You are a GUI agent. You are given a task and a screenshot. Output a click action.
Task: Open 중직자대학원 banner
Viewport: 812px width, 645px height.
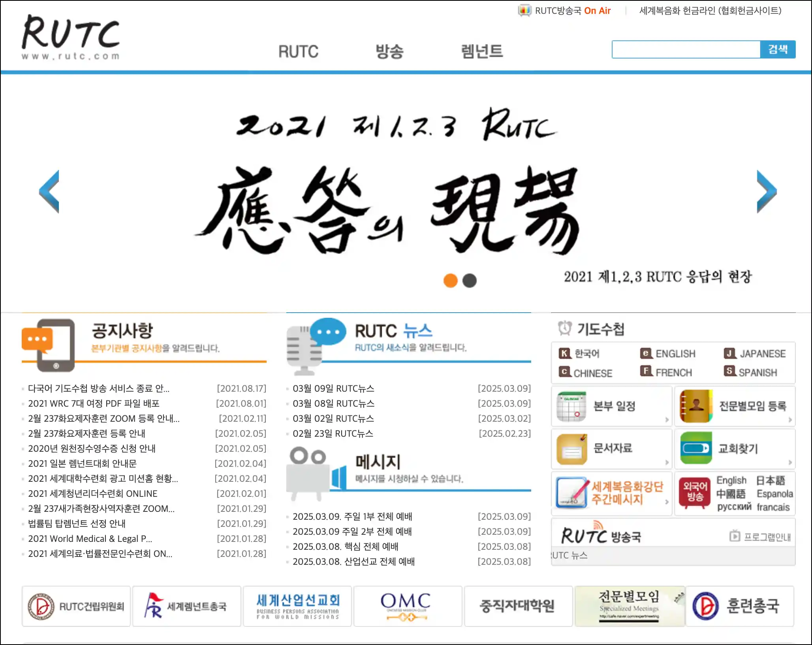[519, 606]
